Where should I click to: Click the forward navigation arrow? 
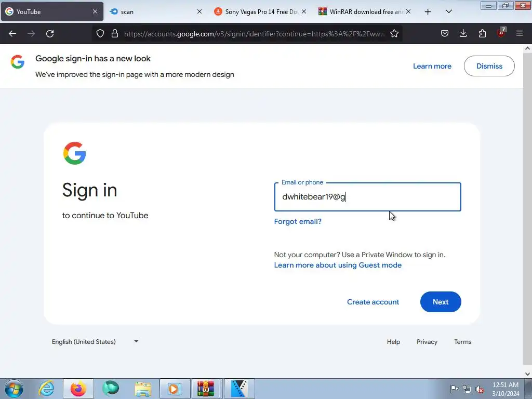(31, 34)
